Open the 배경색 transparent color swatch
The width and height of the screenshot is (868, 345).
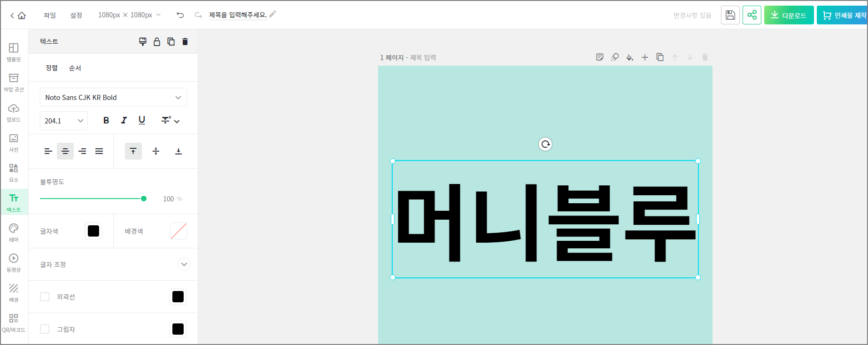pyautogui.click(x=178, y=231)
